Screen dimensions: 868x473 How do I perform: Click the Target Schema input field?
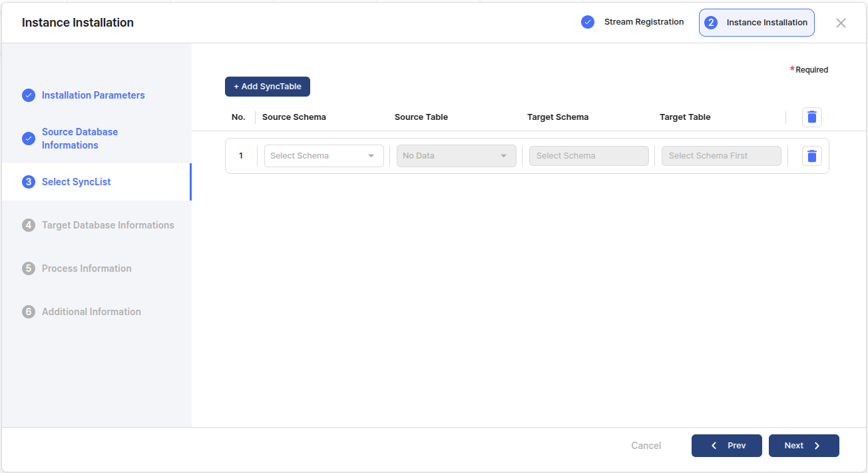pos(588,156)
